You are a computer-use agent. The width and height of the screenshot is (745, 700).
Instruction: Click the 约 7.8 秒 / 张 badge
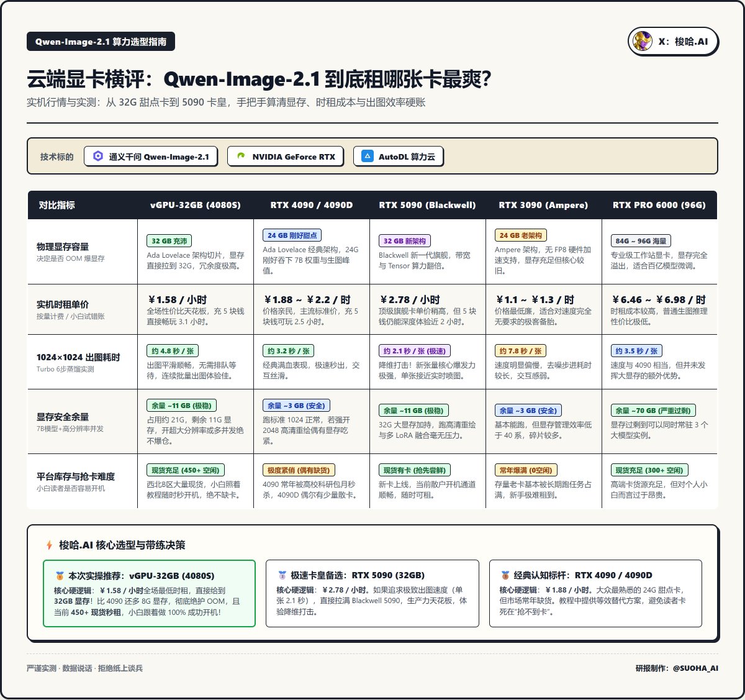pos(521,351)
